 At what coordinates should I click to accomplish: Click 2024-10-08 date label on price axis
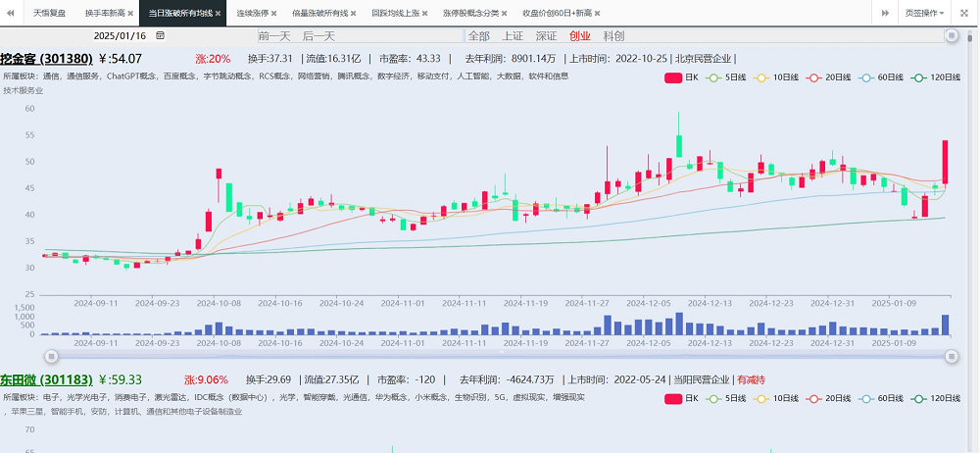pos(219,303)
